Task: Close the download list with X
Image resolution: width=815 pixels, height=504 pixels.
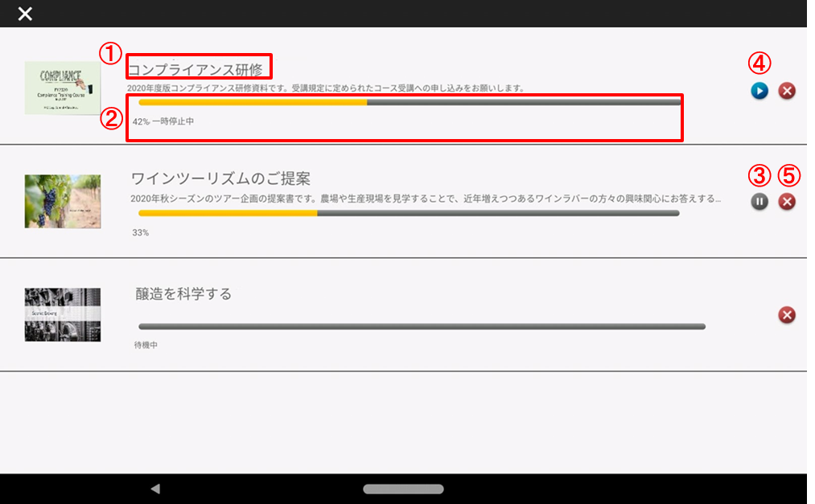Action: 26,14
